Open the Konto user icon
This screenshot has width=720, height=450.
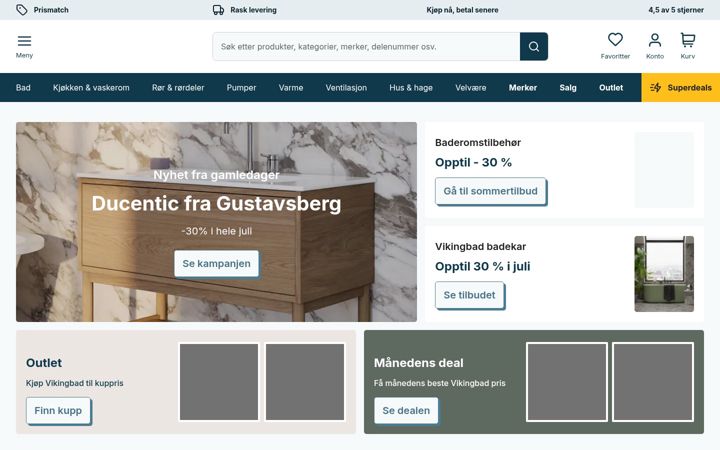[655, 40]
